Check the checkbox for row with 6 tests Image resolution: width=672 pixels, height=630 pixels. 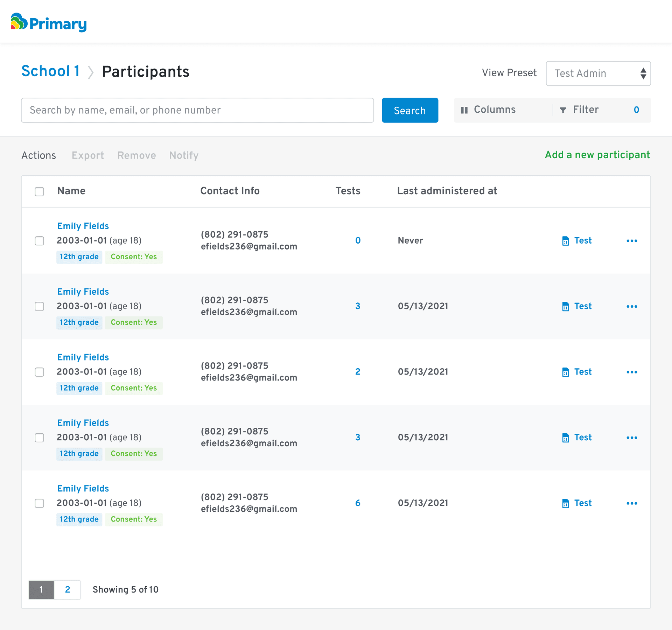pyautogui.click(x=40, y=503)
